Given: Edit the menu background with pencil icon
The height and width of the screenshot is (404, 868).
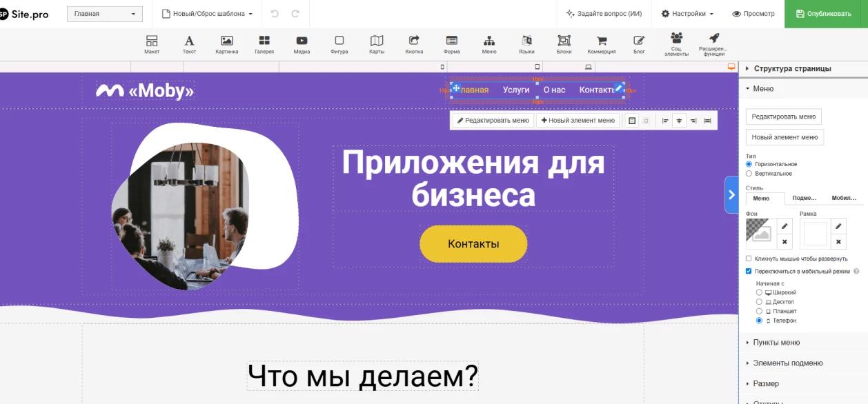Looking at the screenshot, I should (785, 226).
